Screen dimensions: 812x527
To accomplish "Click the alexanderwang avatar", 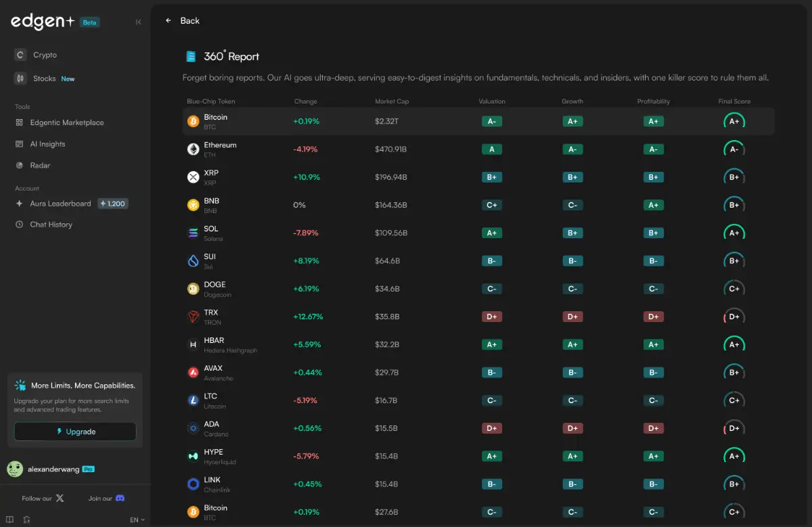I will coord(15,469).
